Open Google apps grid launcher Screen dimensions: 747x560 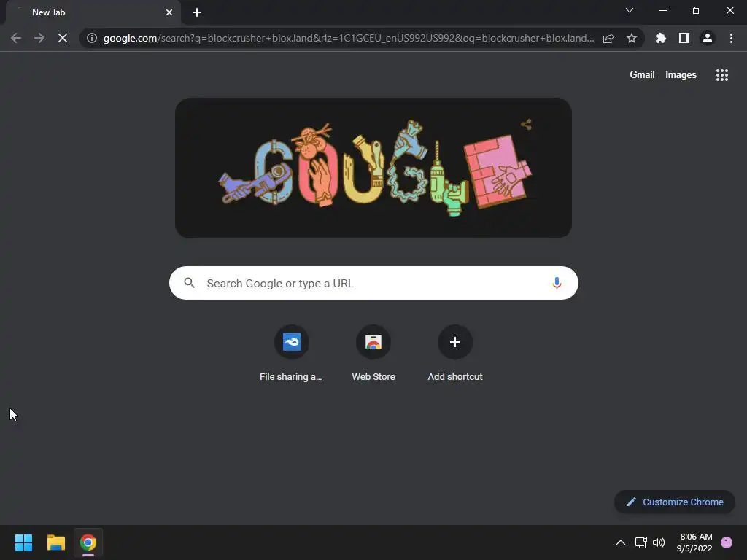pyautogui.click(x=722, y=75)
